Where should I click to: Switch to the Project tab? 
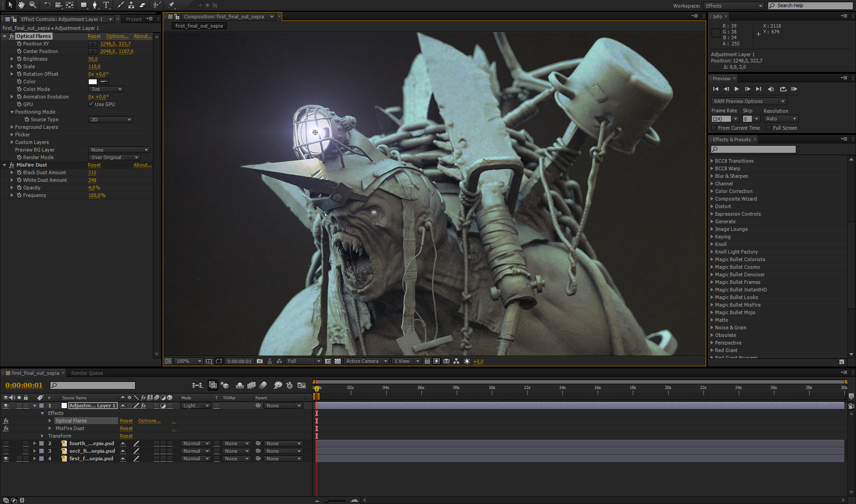pos(134,19)
